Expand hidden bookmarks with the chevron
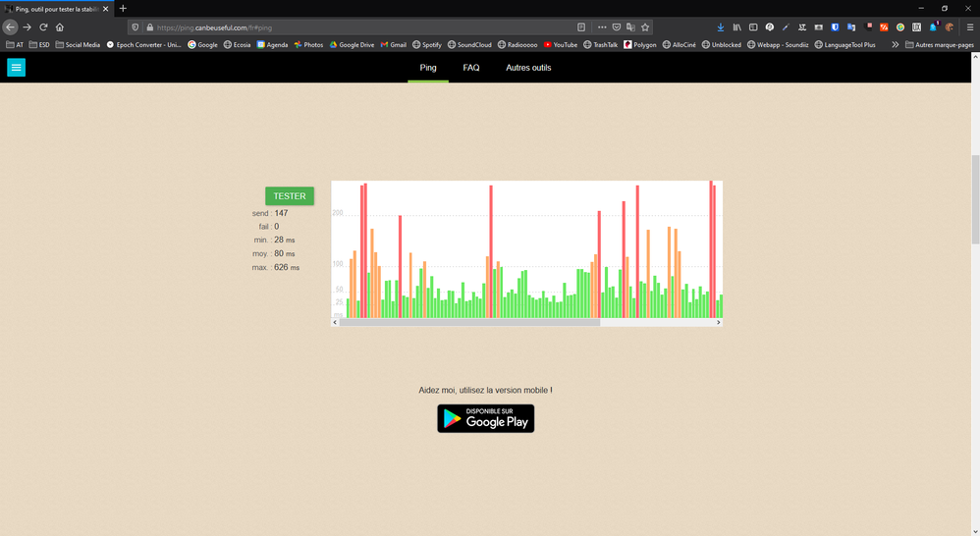Screen dimensions: 980x536 tap(895, 44)
